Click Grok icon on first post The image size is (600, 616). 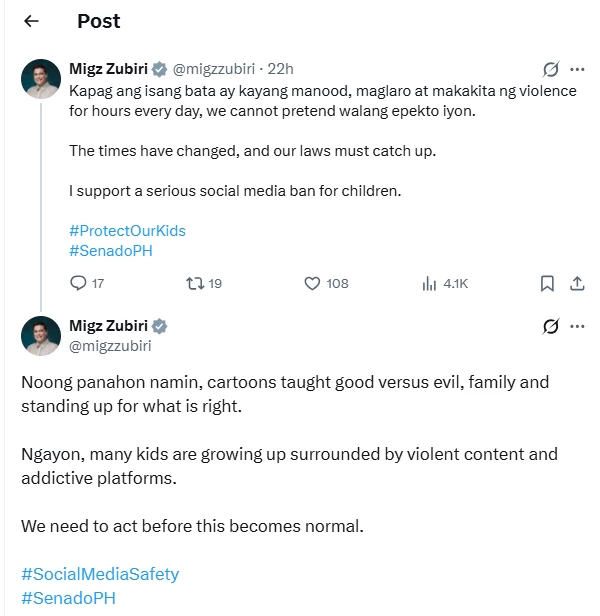point(550,70)
